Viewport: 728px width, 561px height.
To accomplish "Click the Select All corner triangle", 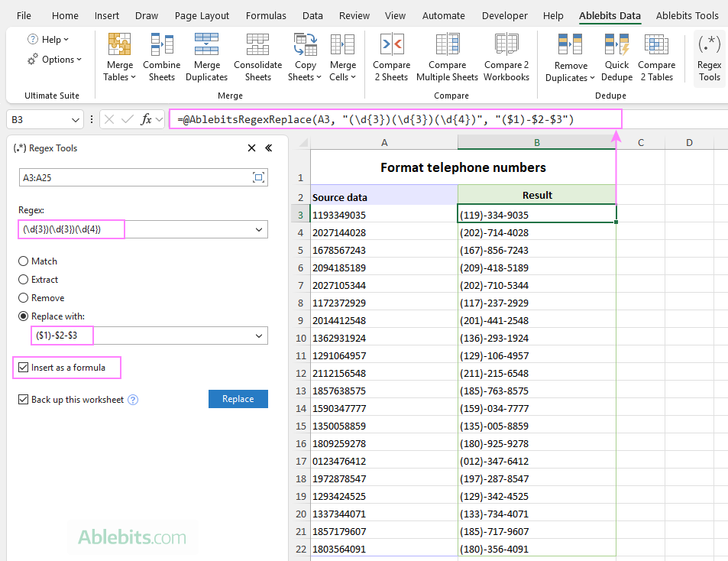I will pyautogui.click(x=303, y=143).
